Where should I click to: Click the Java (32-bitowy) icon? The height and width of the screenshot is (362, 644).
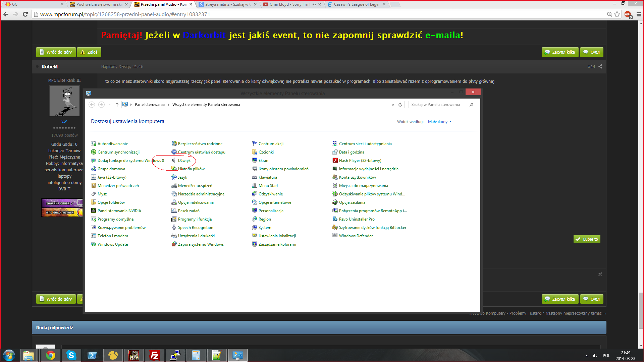point(94,177)
